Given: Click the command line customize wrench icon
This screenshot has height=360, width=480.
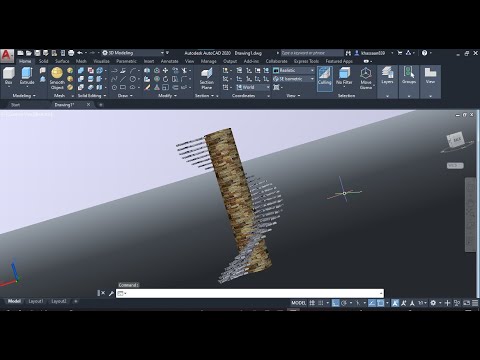Looking at the screenshot, I should 111,293.
